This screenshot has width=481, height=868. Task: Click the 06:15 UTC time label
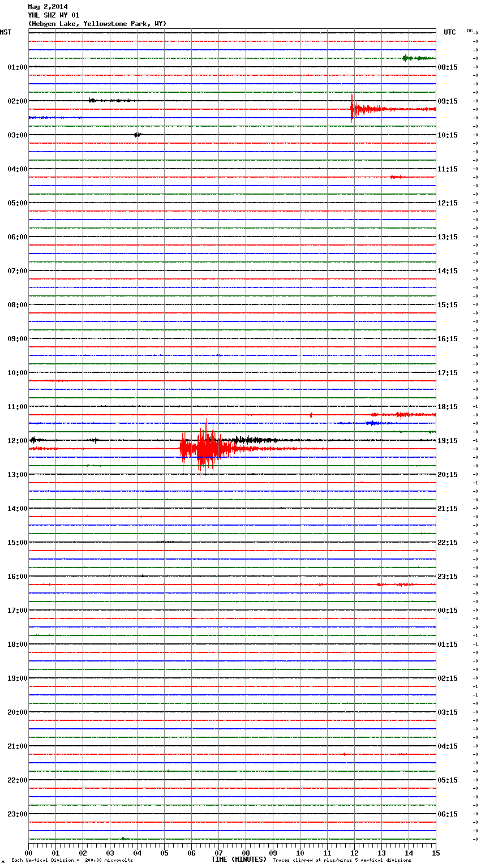pos(448,814)
